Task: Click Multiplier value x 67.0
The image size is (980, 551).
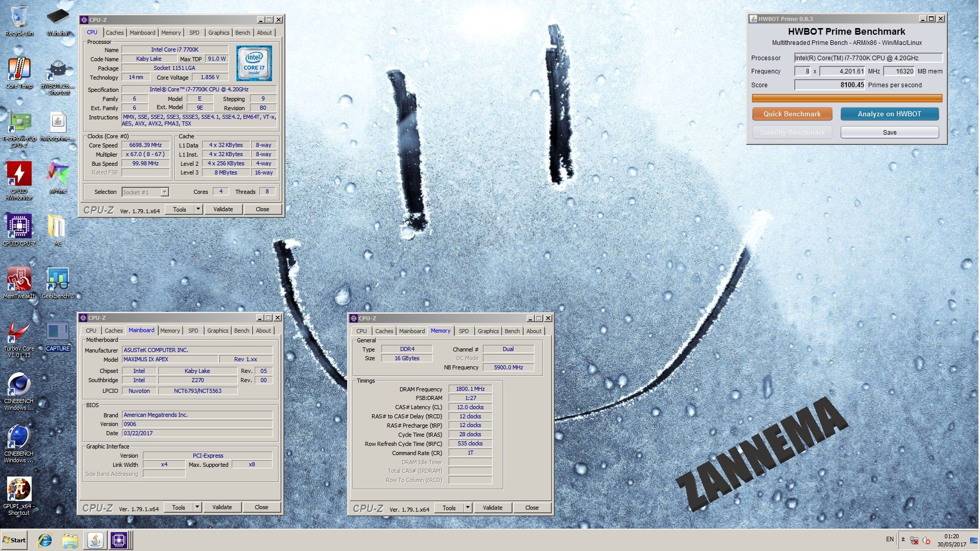Action: pyautogui.click(x=145, y=154)
